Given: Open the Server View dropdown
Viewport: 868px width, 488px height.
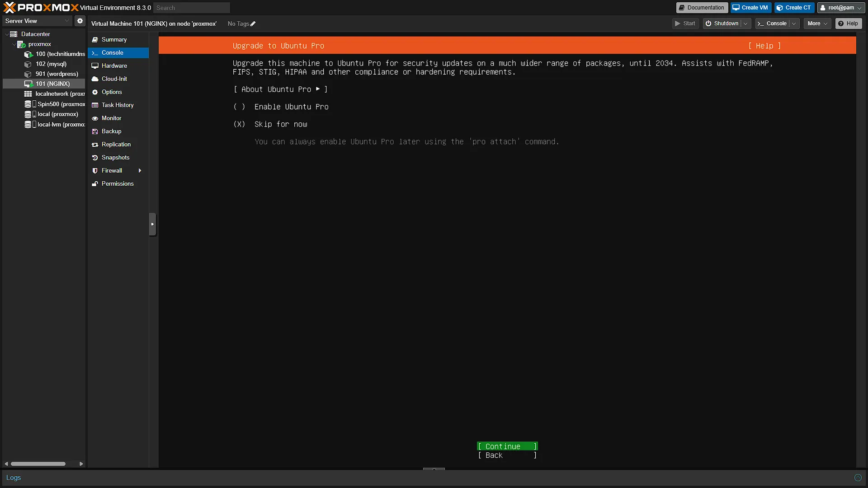Looking at the screenshot, I should pyautogui.click(x=38, y=21).
